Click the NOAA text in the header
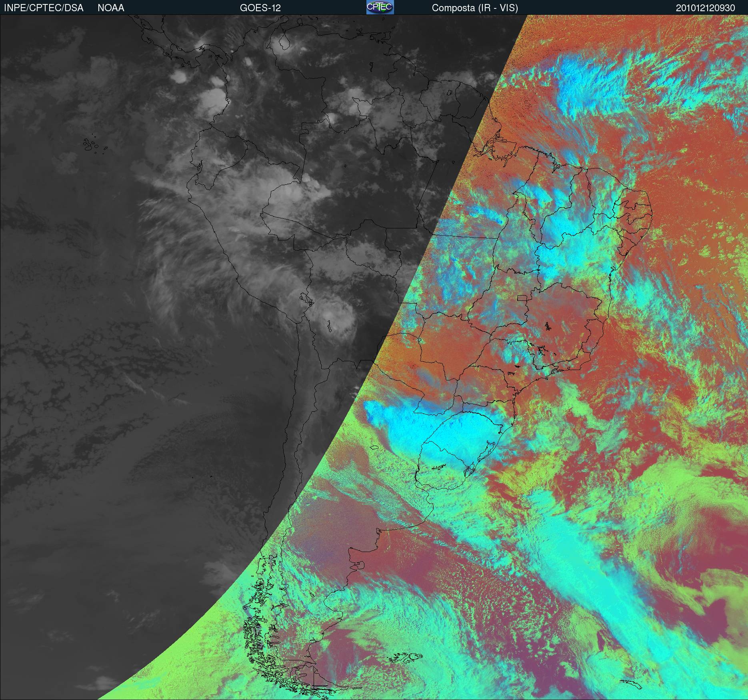The height and width of the screenshot is (700, 748). (111, 8)
